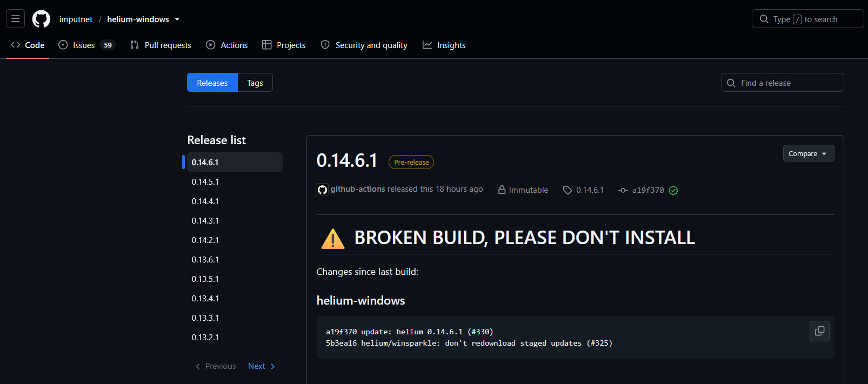Image resolution: width=868 pixels, height=384 pixels.
Task: Click the 'released this 18 hours ago' text
Action: tap(435, 189)
